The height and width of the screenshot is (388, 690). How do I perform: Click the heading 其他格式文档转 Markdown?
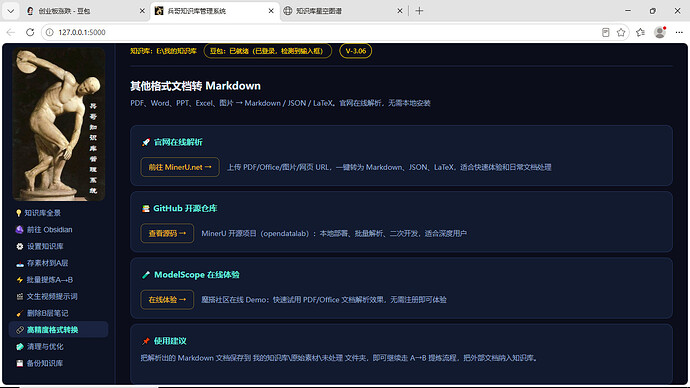(195, 86)
